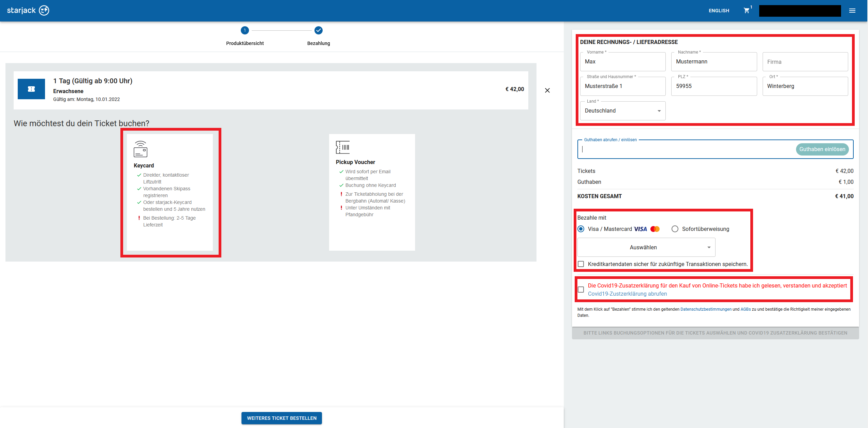Enable saving Kreditkartendaten checkbox
This screenshot has width=868, height=428.
[x=581, y=264]
